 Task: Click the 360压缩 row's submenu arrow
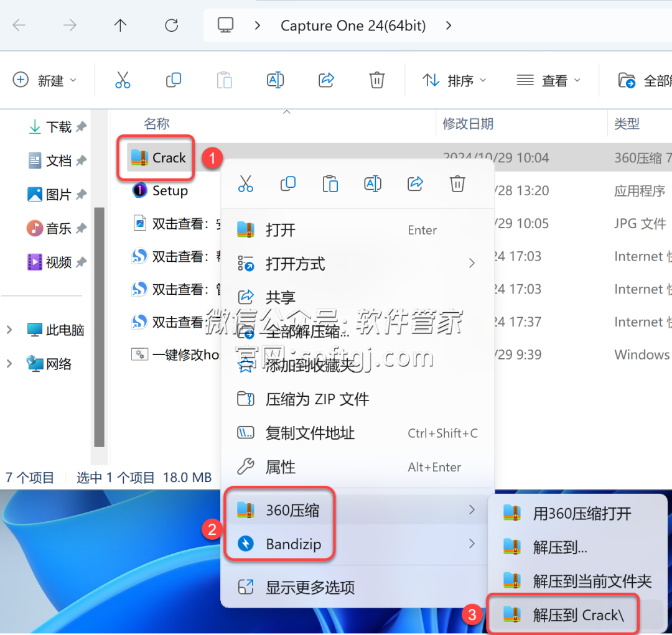click(x=472, y=510)
